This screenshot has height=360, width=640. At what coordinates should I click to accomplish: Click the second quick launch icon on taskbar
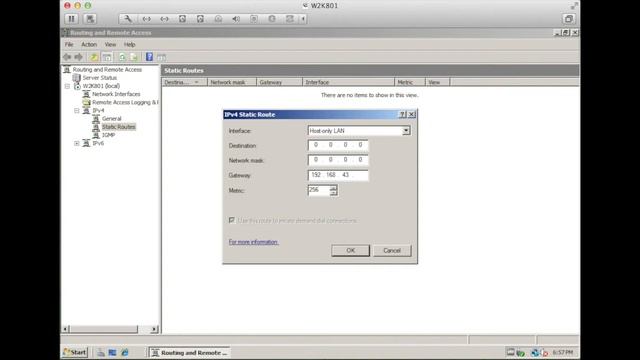tap(113, 353)
